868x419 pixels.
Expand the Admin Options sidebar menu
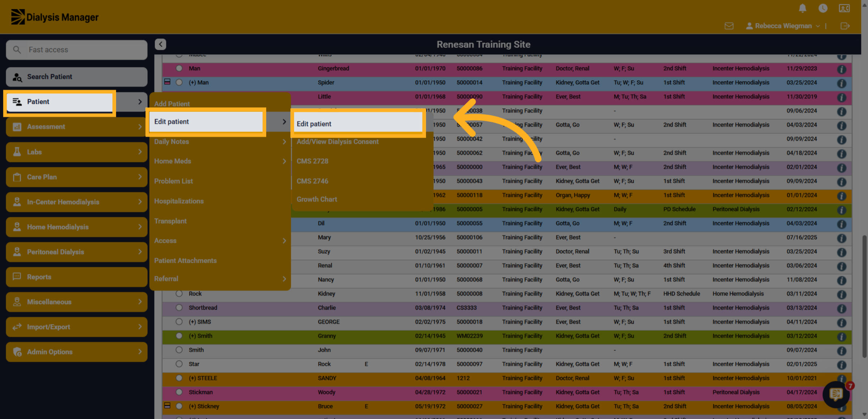pyautogui.click(x=76, y=352)
